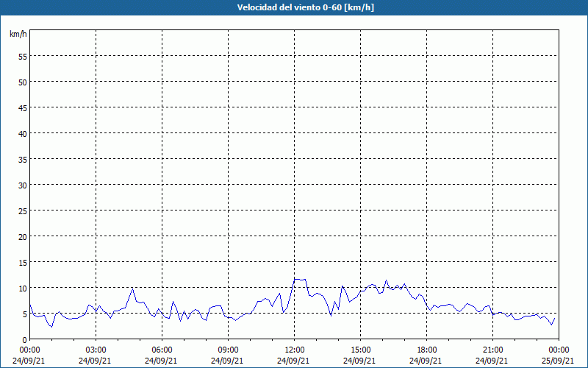This screenshot has width=588, height=368.
Task: Click the y-axis value 55
Action: pyautogui.click(x=23, y=57)
